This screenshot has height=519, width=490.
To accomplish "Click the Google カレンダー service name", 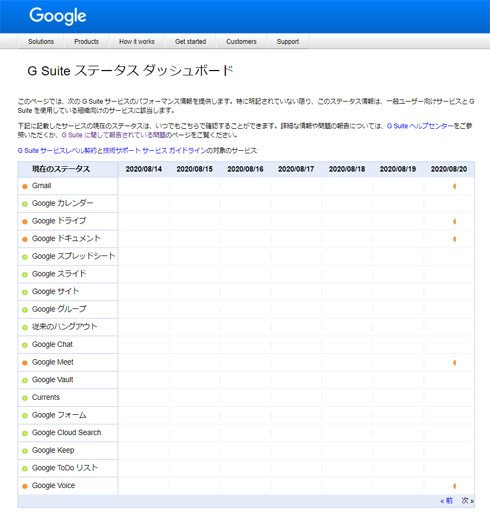I will coord(62,203).
